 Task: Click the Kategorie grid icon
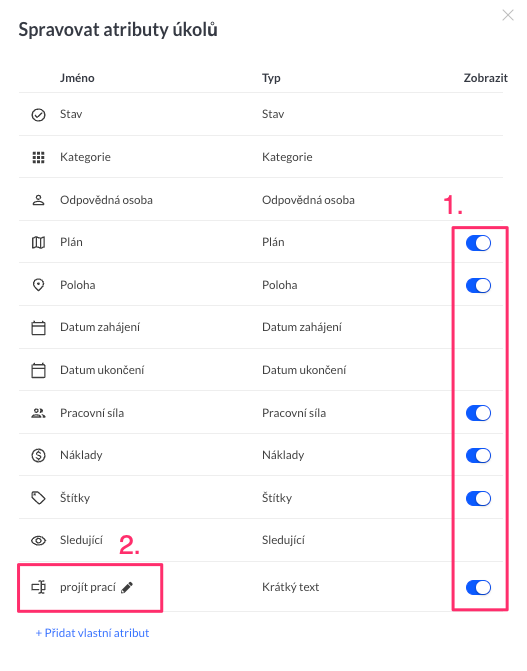click(x=39, y=157)
